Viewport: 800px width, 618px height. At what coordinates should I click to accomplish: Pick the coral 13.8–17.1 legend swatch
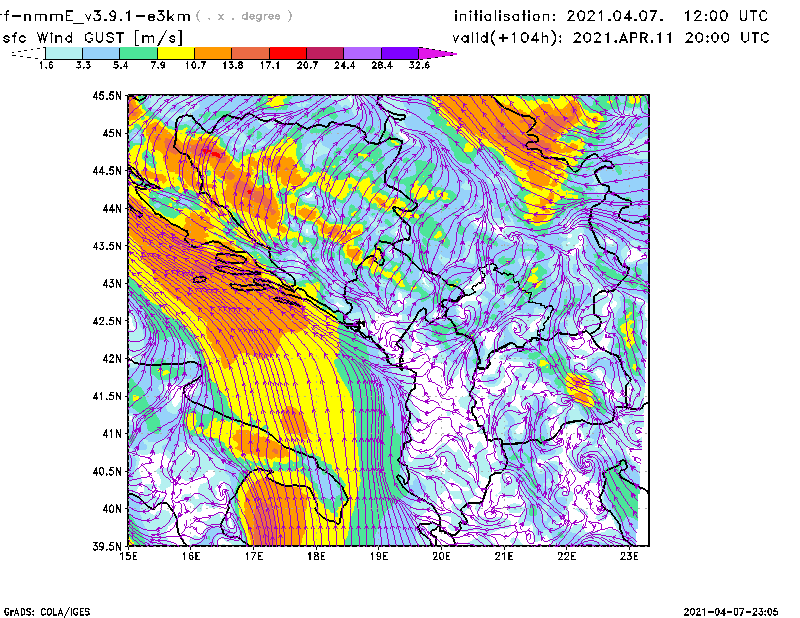[251, 53]
